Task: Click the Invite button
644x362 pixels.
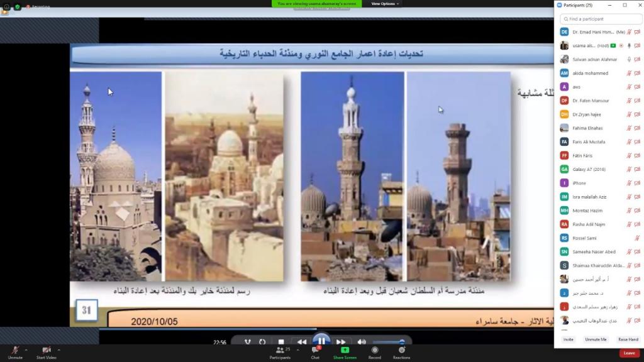Action: [569, 339]
